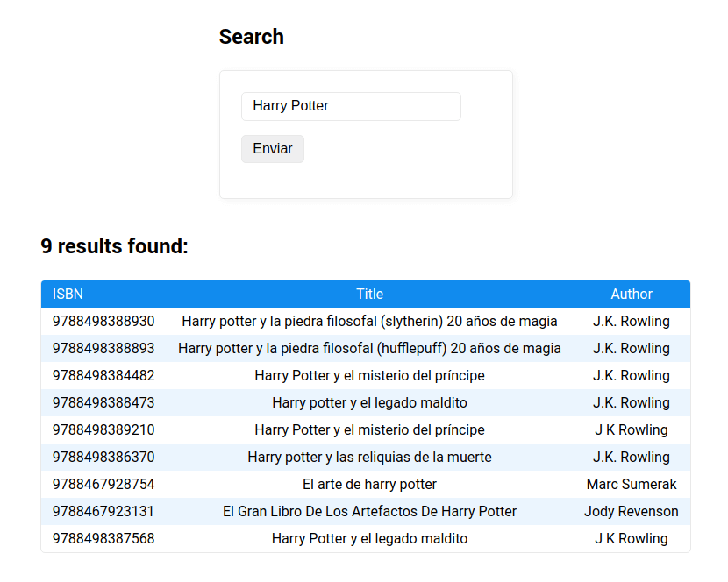This screenshot has height=582, width=728.
Task: Click the author name Marc Sumerak
Action: point(632,484)
